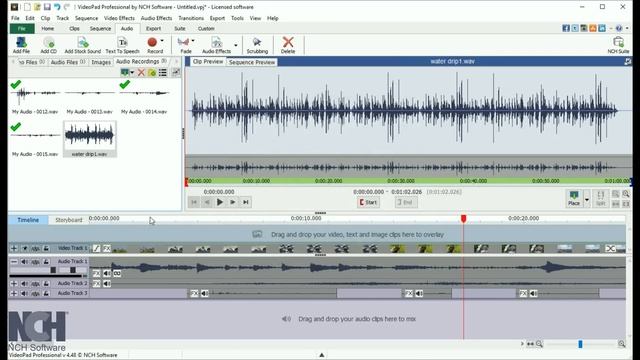Image resolution: width=640 pixels, height=360 pixels.
Task: Click the FX icon on Audio Track 2 clip
Action: [x=96, y=284]
